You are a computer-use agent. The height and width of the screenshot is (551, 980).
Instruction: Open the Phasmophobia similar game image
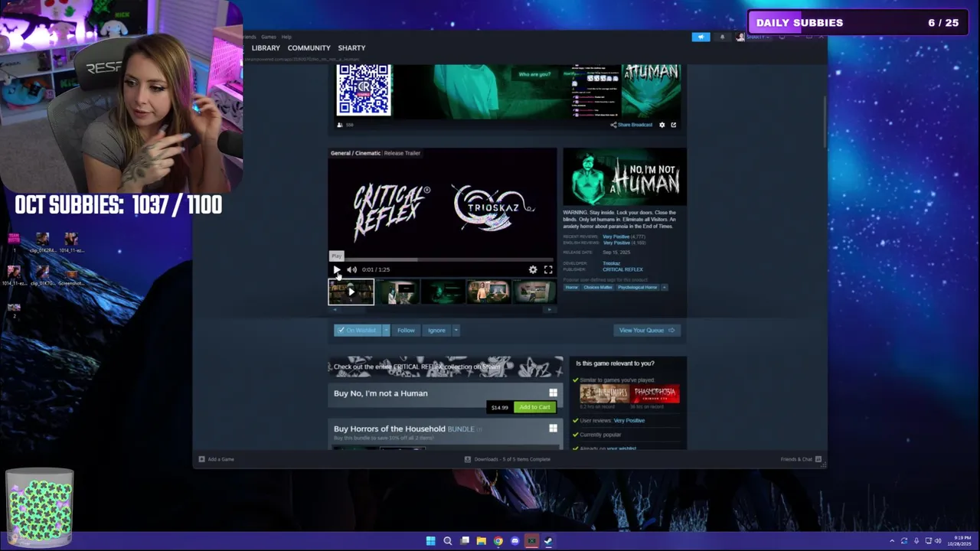pyautogui.click(x=655, y=393)
